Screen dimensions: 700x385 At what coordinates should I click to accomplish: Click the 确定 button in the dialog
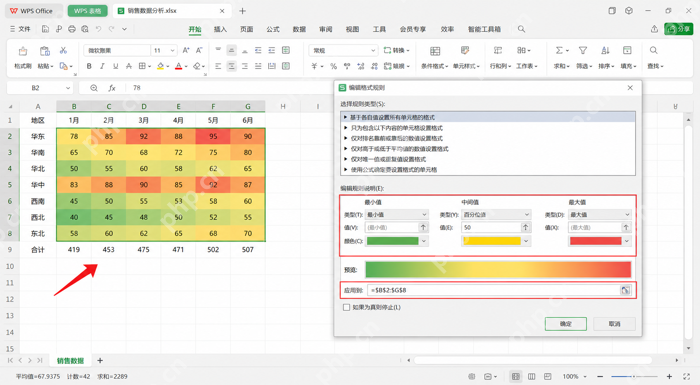point(566,324)
